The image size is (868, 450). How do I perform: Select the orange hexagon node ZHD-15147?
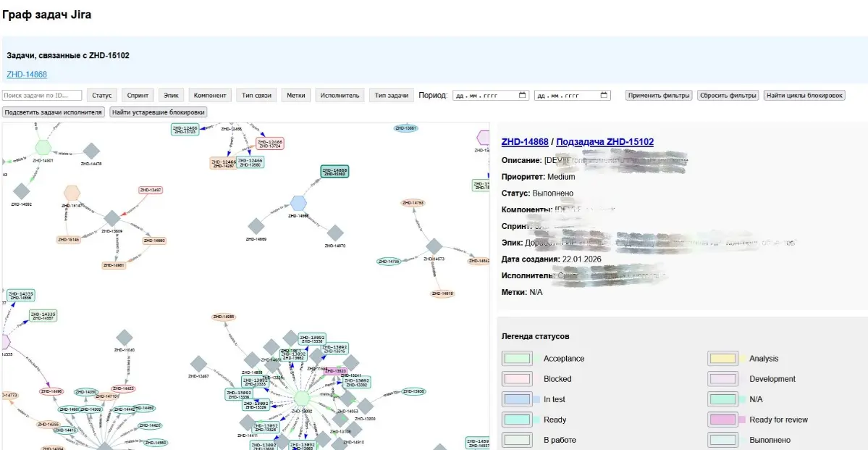[71, 193]
